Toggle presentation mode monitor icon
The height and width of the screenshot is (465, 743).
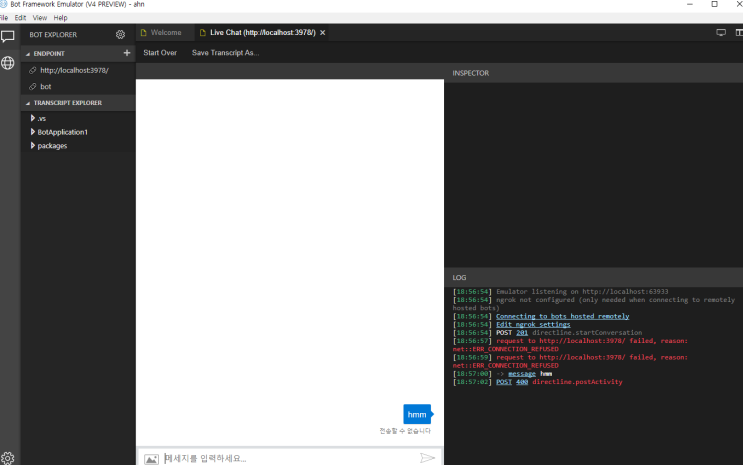pos(721,32)
